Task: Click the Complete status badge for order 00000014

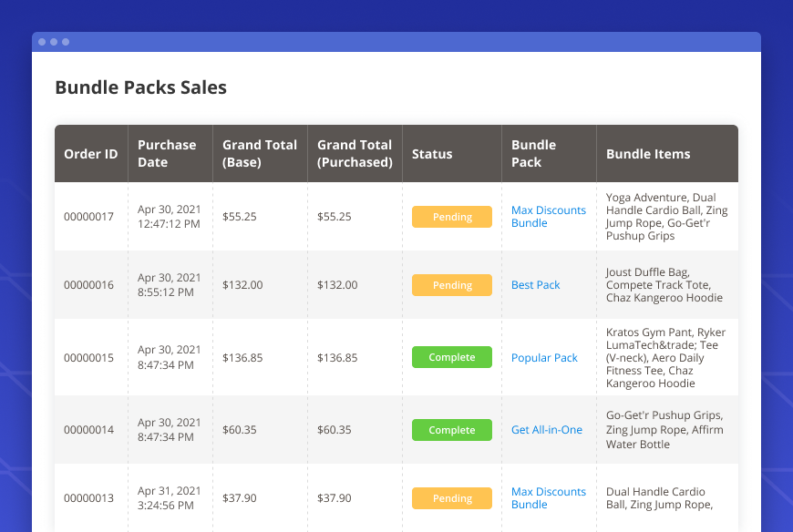Action: coord(452,430)
